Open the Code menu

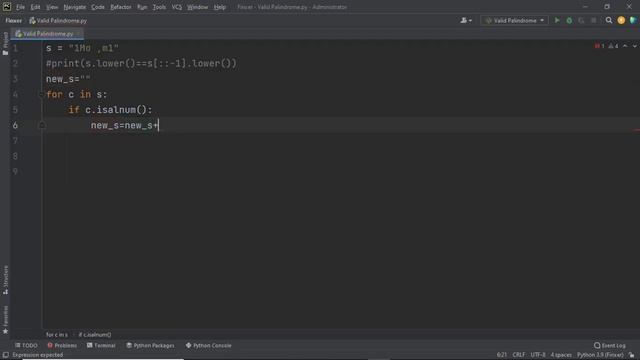click(98, 7)
